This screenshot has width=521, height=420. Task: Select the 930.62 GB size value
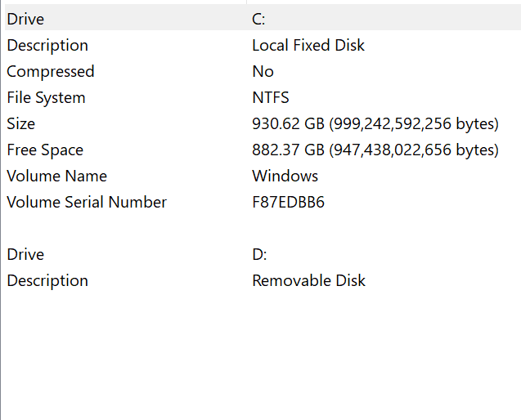pos(375,123)
